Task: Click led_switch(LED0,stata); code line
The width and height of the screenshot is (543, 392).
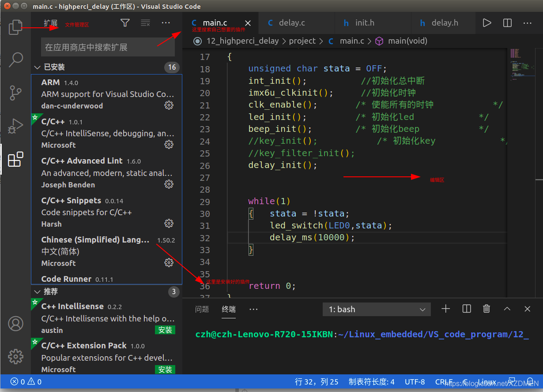Action: [331, 225]
